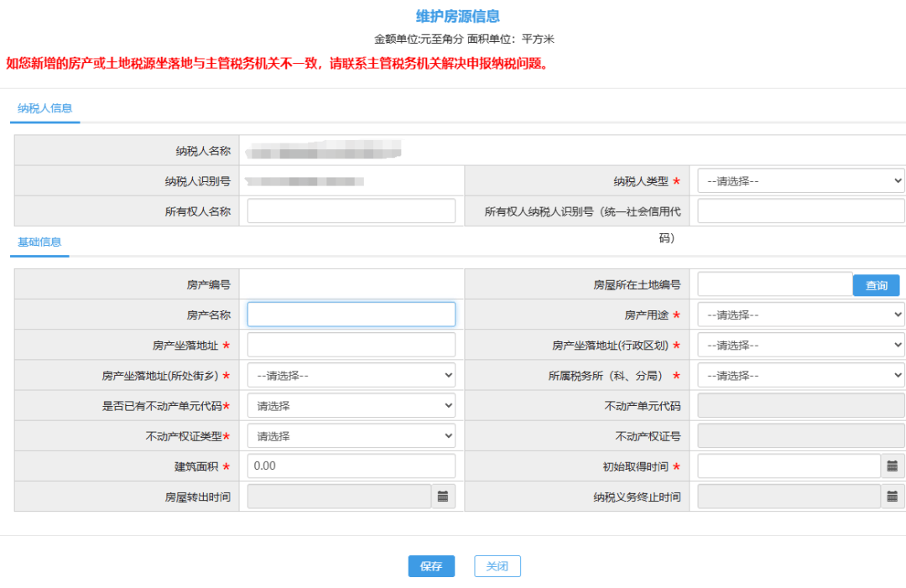Open the 不动产权证类型 dropdown
Image resolution: width=906 pixels, height=588 pixels.
click(351, 435)
